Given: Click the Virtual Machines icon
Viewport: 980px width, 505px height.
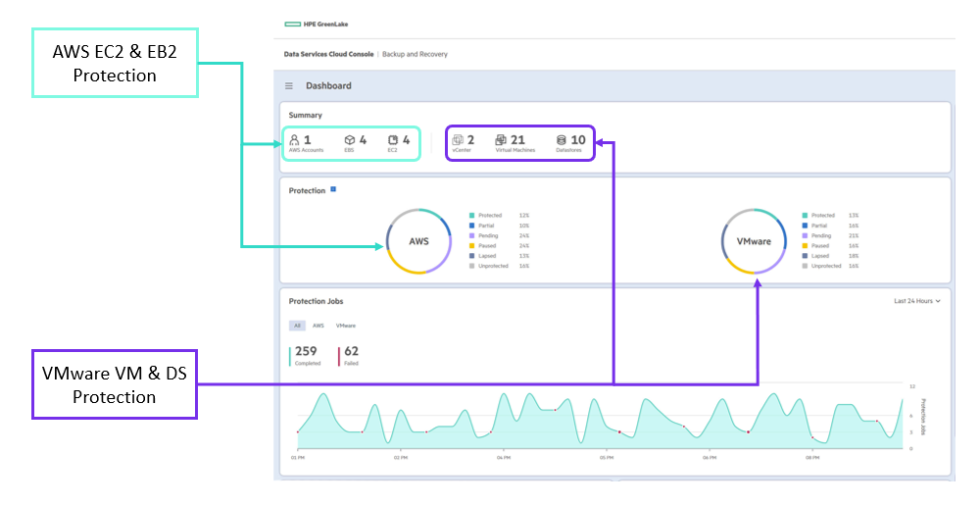Looking at the screenshot, I should pyautogui.click(x=501, y=140).
